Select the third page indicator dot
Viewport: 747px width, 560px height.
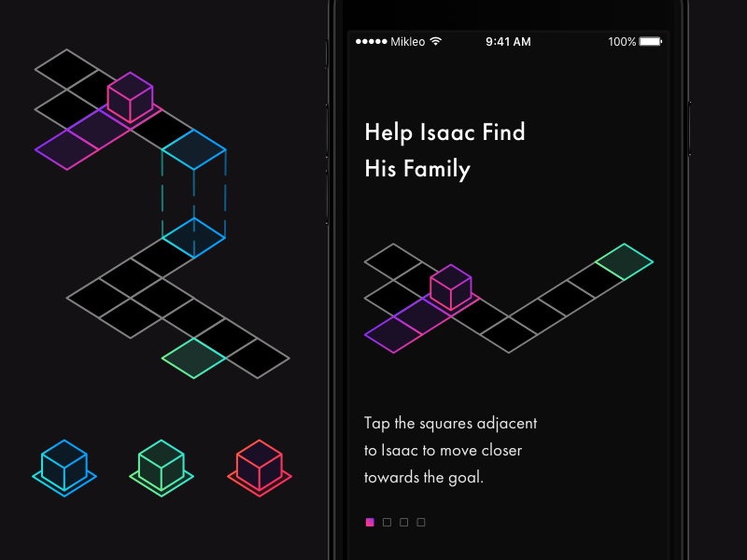tap(403, 522)
